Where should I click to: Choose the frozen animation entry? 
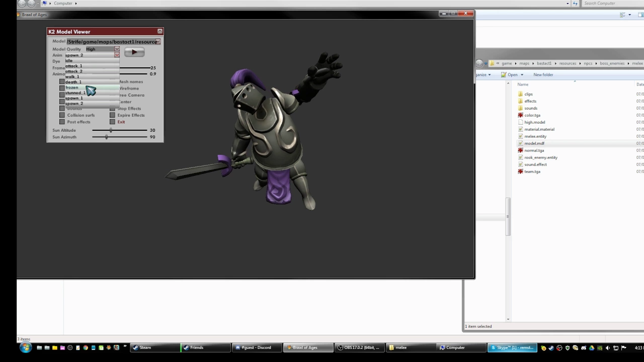pyautogui.click(x=92, y=87)
